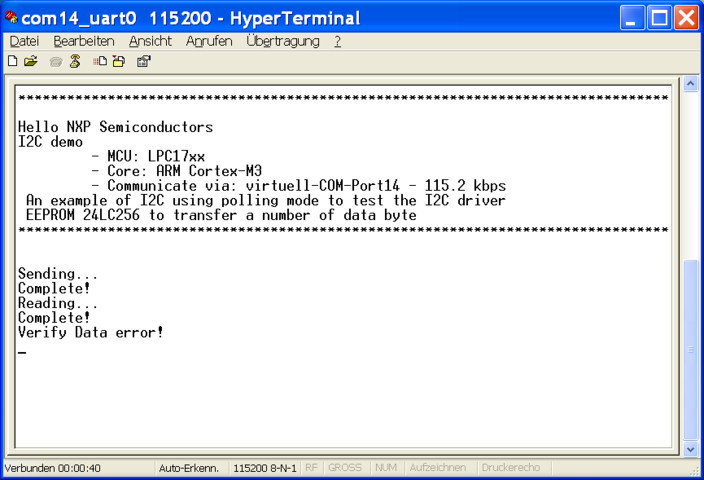The width and height of the screenshot is (704, 480).
Task: Click the 'Druckerecho' status bar field
Action: (510, 467)
